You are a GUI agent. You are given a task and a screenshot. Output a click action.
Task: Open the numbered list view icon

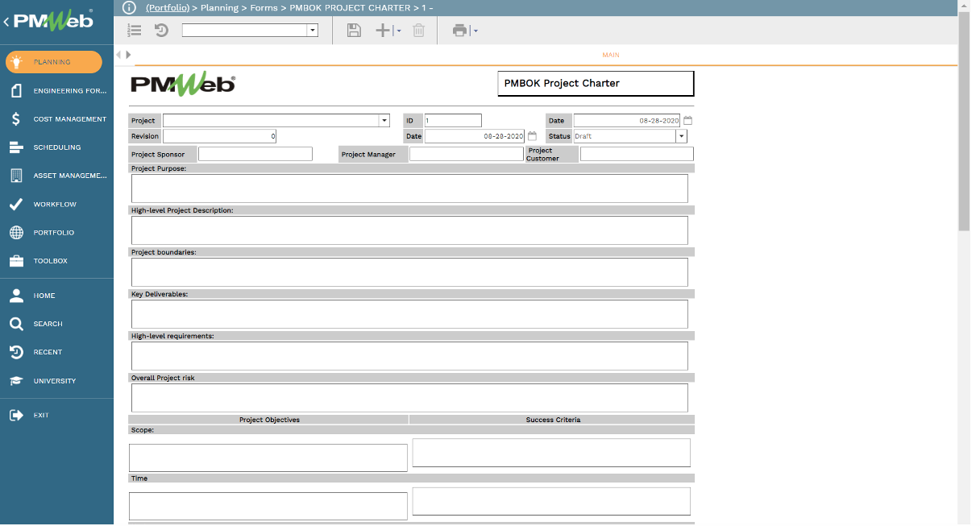click(x=135, y=31)
